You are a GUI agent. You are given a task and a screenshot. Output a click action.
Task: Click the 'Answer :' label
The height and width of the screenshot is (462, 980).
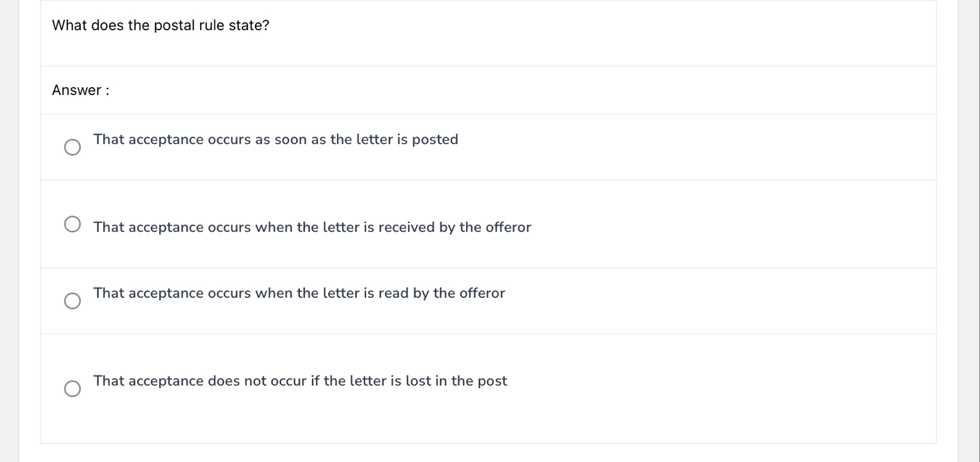pyautogui.click(x=80, y=90)
